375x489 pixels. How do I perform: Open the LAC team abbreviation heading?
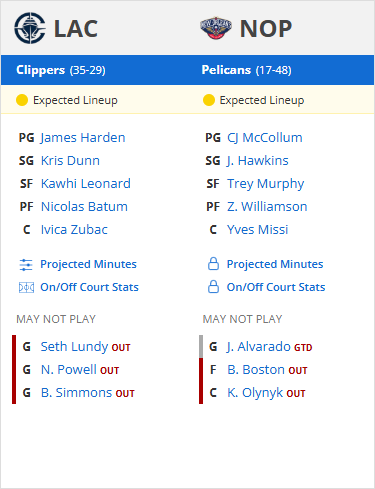(x=76, y=29)
